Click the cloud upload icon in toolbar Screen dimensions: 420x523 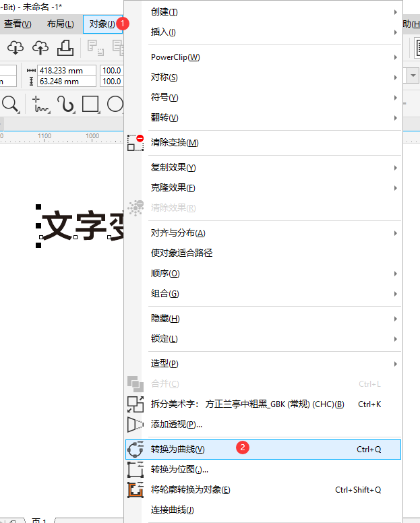(40, 48)
